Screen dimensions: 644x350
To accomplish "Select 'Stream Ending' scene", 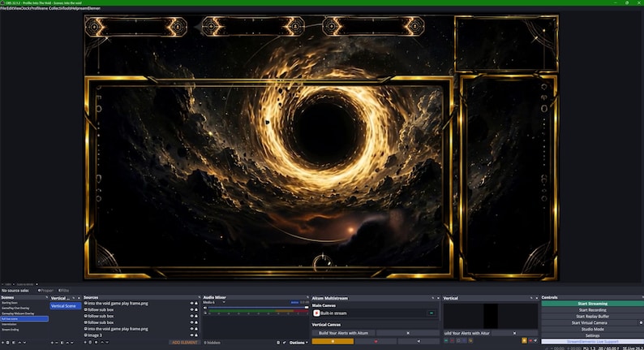I will 11,330.
